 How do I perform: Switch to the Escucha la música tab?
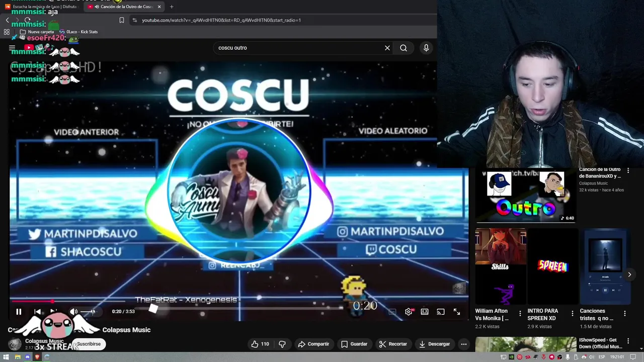click(x=43, y=7)
